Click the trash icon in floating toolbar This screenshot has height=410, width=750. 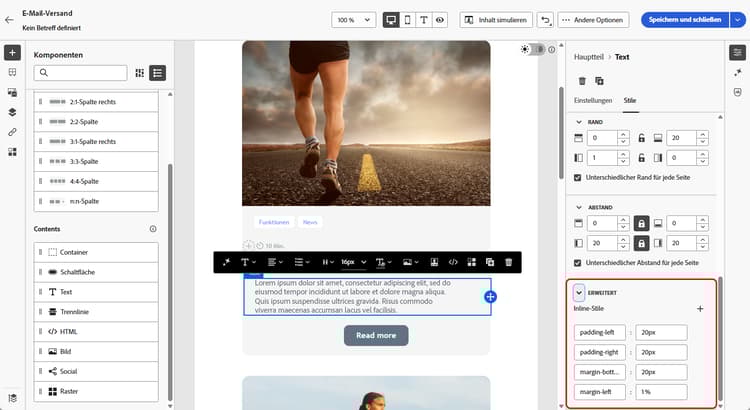coord(508,262)
